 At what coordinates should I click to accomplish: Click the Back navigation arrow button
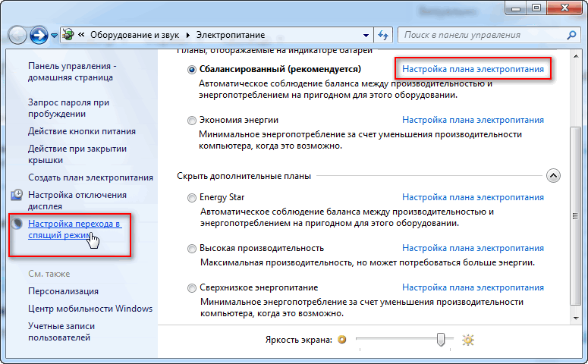[x=17, y=36]
